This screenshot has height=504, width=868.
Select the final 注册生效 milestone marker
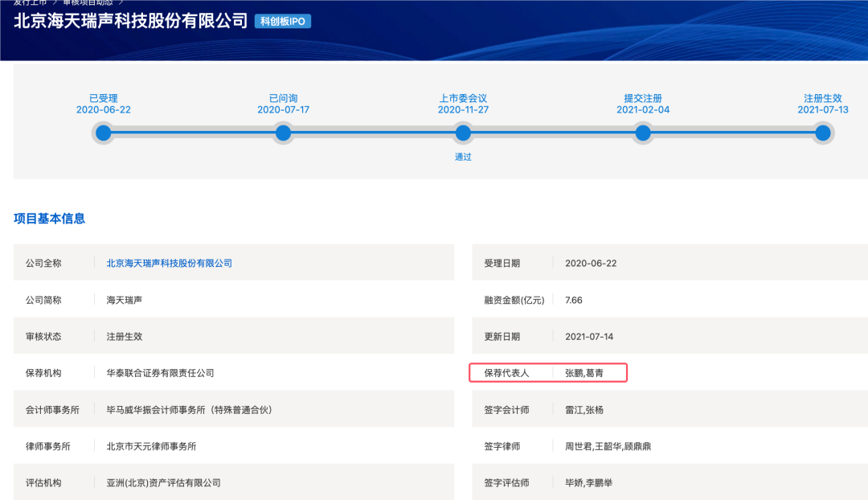coord(821,133)
